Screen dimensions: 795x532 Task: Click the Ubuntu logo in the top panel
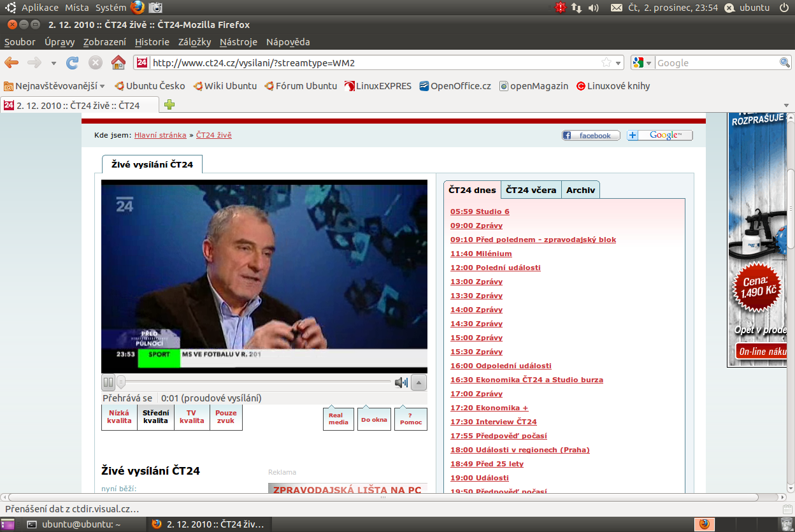(x=11, y=8)
